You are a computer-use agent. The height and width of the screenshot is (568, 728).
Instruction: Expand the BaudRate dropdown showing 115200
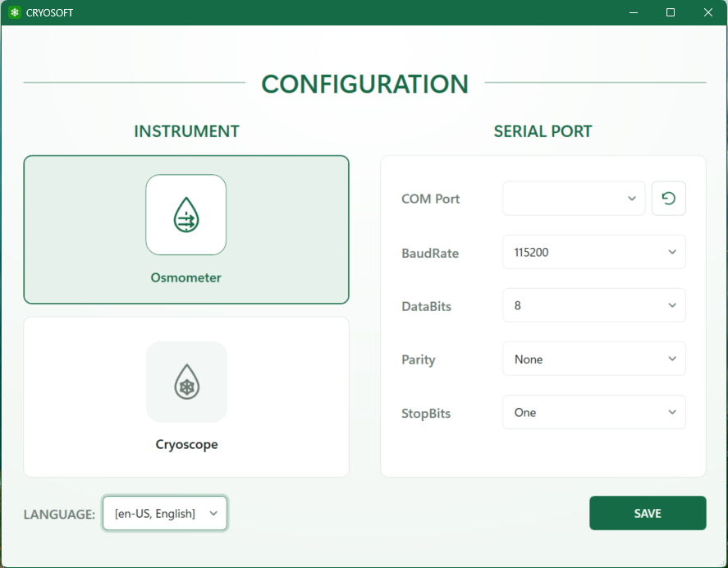(594, 252)
